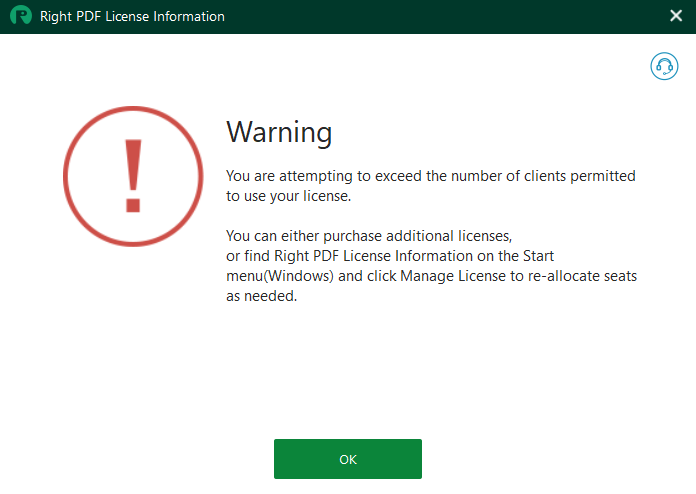Click the "Warning" heading text
The height and width of the screenshot is (494, 696).
279,132
